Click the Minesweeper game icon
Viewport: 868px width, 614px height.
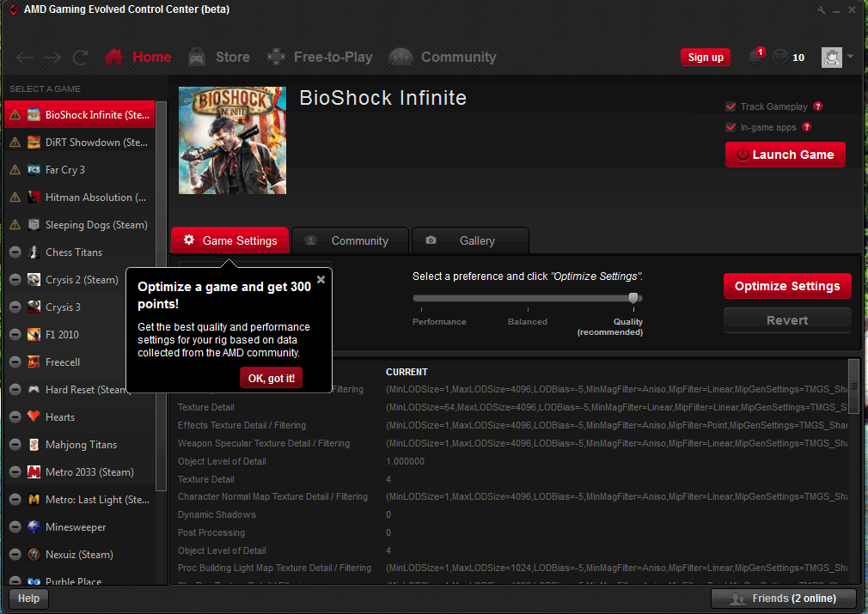tap(34, 526)
